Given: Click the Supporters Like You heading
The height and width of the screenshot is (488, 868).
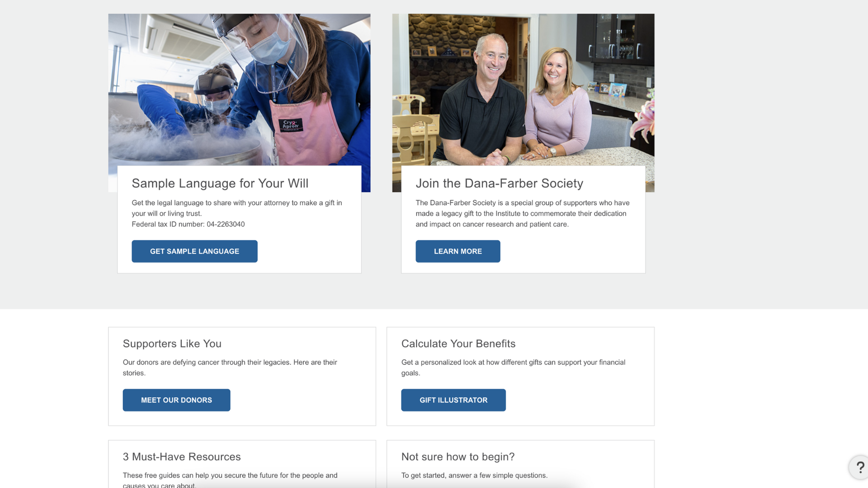Looking at the screenshot, I should (x=172, y=343).
